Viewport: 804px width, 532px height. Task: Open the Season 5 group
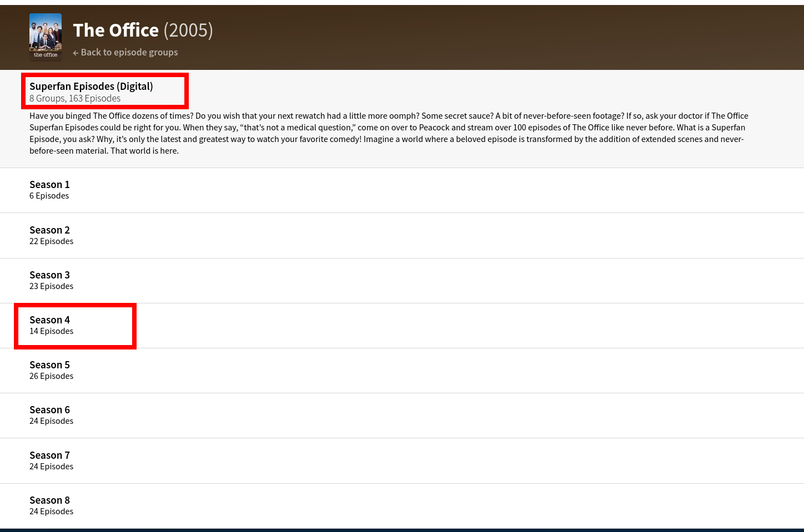(49, 364)
